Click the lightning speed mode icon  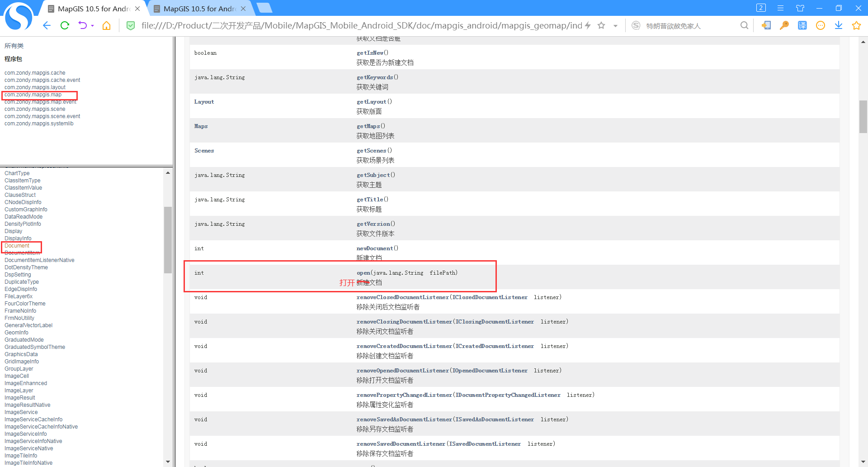click(587, 26)
